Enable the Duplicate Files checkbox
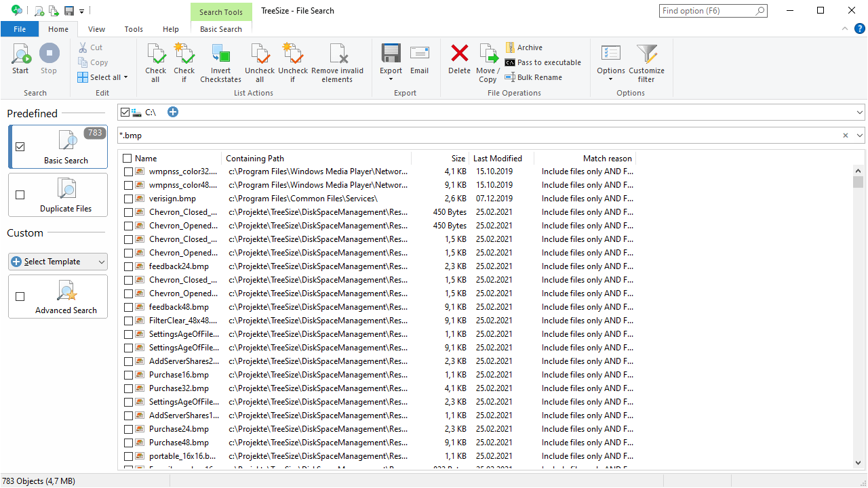Viewport: 868px width, 488px height. (x=20, y=195)
